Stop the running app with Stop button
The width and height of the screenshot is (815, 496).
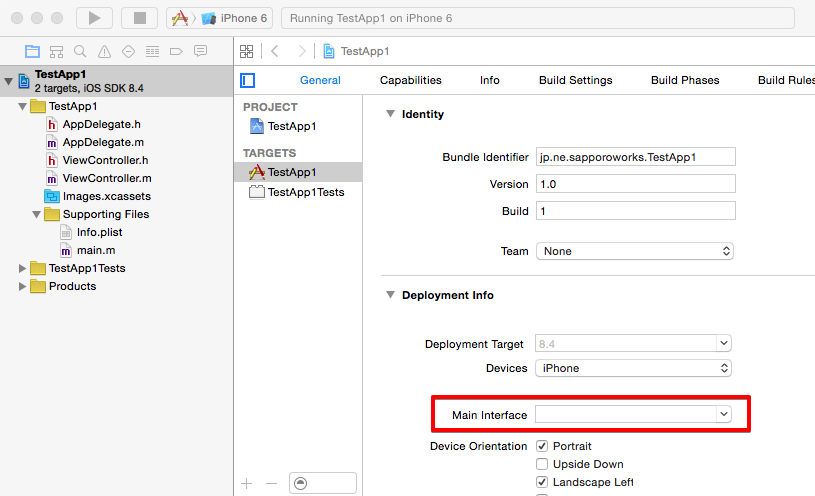click(139, 18)
